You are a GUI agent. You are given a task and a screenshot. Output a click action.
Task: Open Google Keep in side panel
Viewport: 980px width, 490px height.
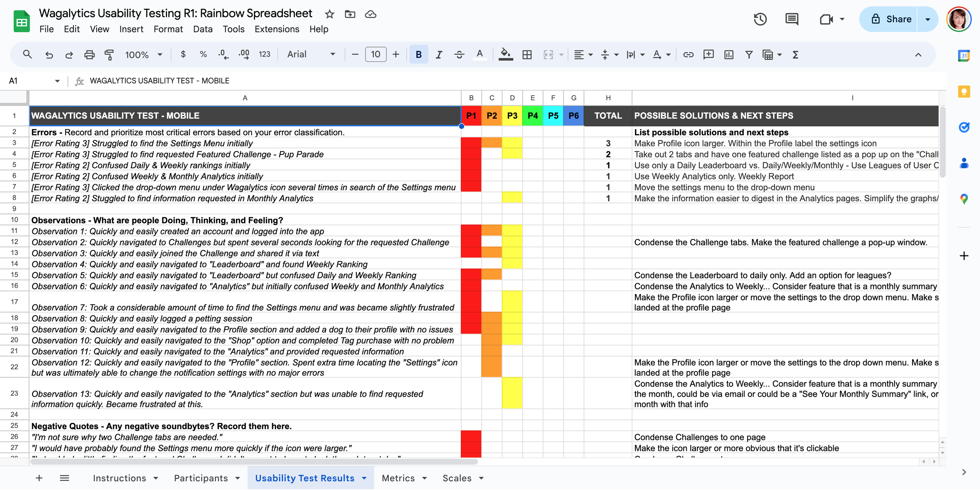[x=964, y=92]
